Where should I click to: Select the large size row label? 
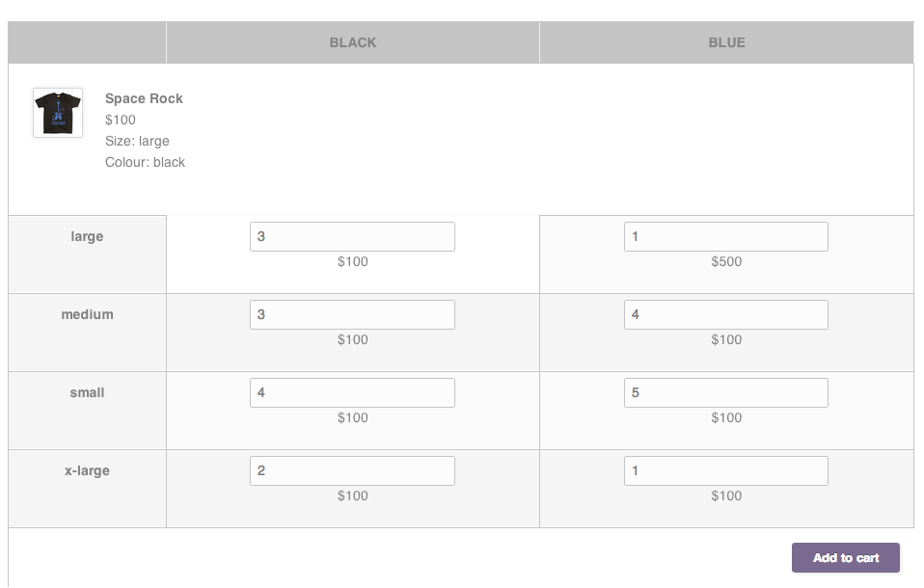(x=87, y=236)
